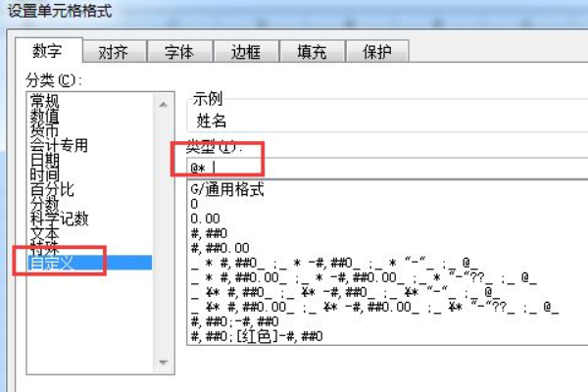The width and height of the screenshot is (588, 392).
Task: Click the 类型 format code input field
Action: pyautogui.click(x=387, y=168)
